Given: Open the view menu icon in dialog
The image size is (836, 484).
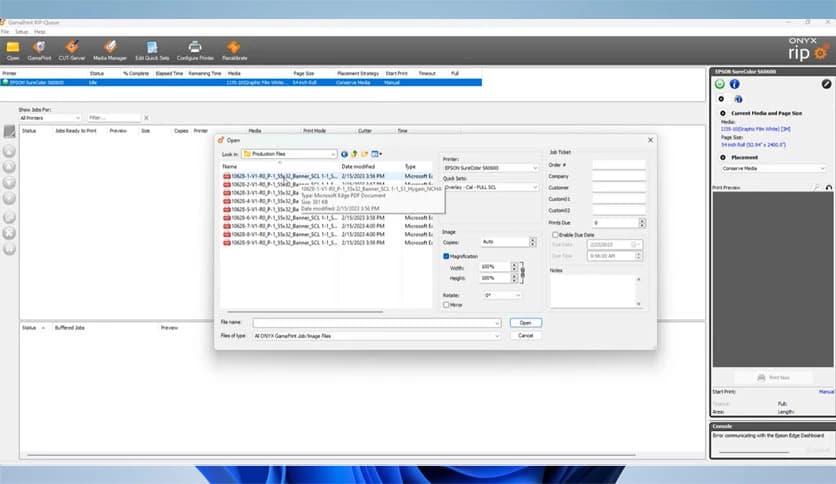Looking at the screenshot, I should tap(376, 154).
